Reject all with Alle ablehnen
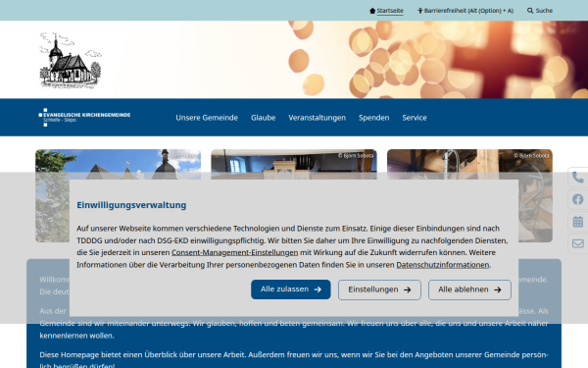 point(469,289)
